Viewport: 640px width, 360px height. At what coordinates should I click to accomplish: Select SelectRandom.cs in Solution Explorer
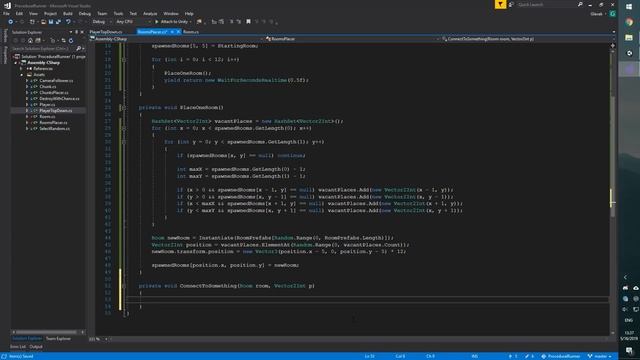[54, 129]
